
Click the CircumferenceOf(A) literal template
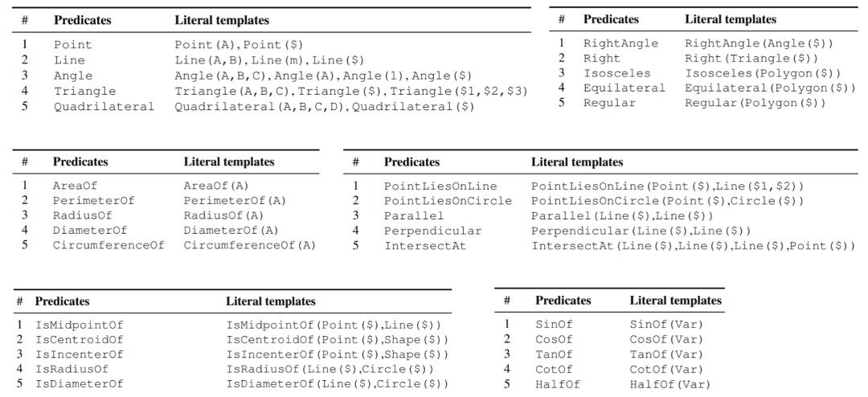250,246
